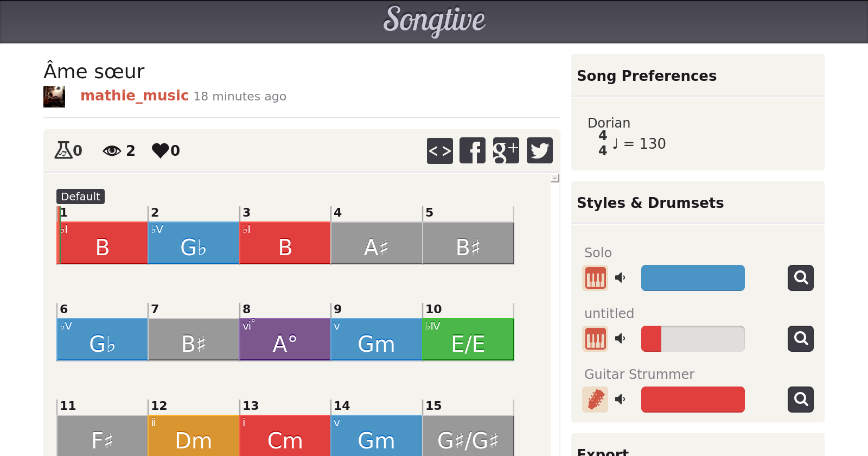Click the embed code icon

pos(439,150)
